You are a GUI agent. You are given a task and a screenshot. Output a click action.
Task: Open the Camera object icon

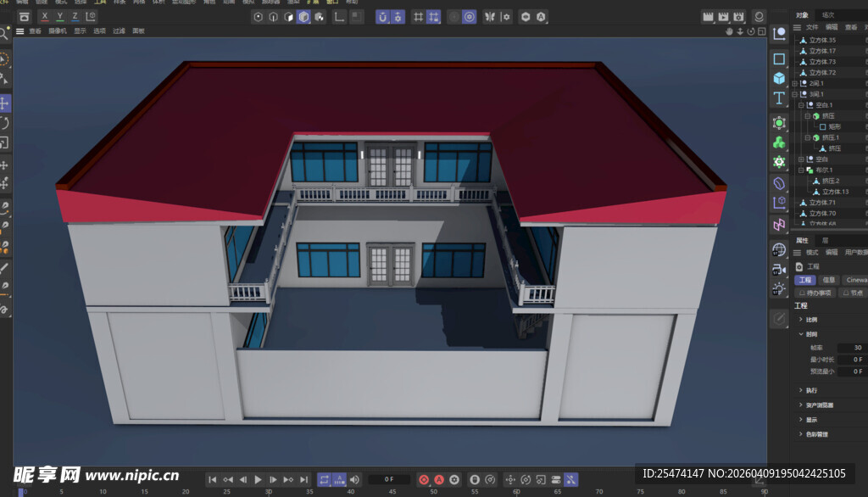pyautogui.click(x=779, y=269)
